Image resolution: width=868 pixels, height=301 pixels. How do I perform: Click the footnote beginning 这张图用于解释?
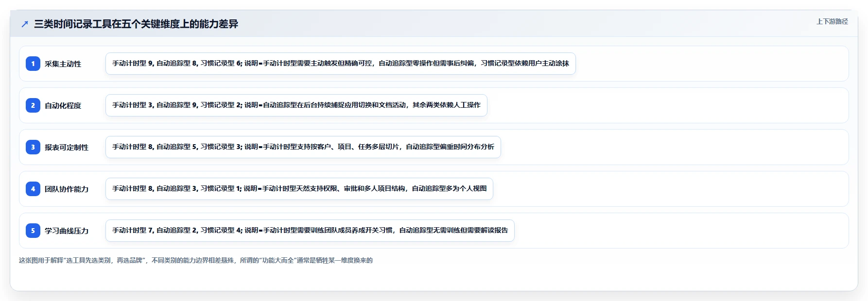[196, 260]
